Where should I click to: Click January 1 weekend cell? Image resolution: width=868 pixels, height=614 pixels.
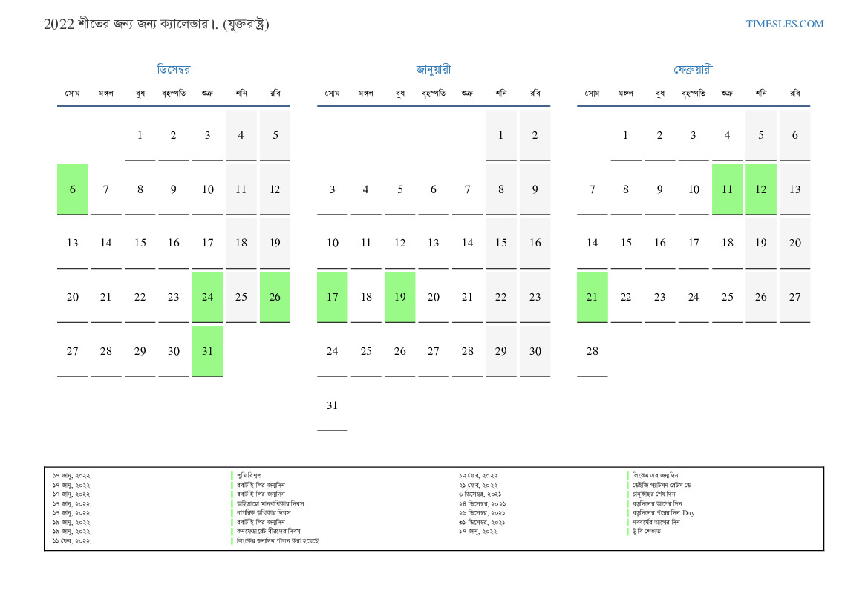[x=501, y=135]
